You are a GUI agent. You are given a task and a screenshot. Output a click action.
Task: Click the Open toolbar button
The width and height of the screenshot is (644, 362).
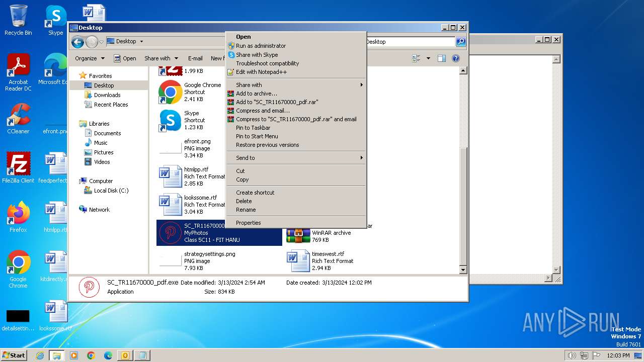click(x=125, y=58)
